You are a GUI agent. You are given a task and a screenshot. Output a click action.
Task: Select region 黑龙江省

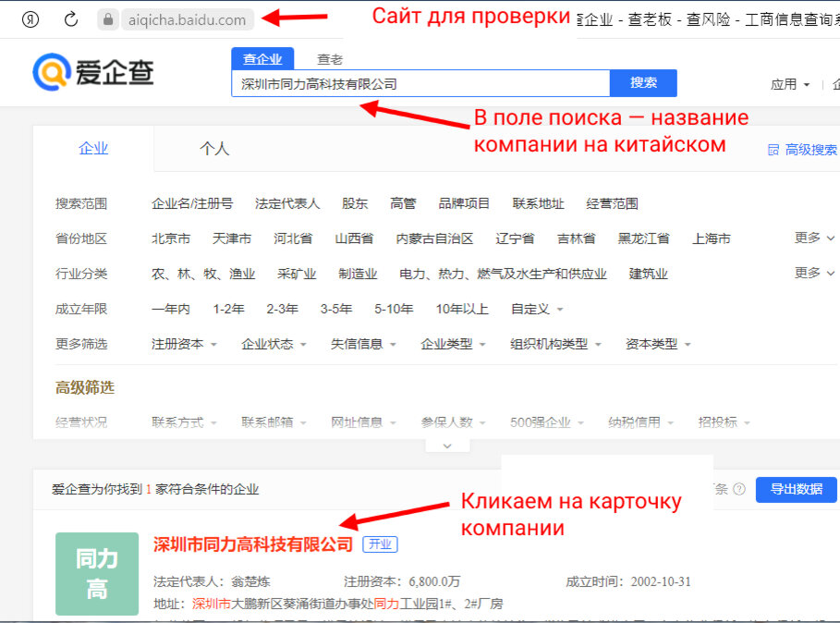643,238
